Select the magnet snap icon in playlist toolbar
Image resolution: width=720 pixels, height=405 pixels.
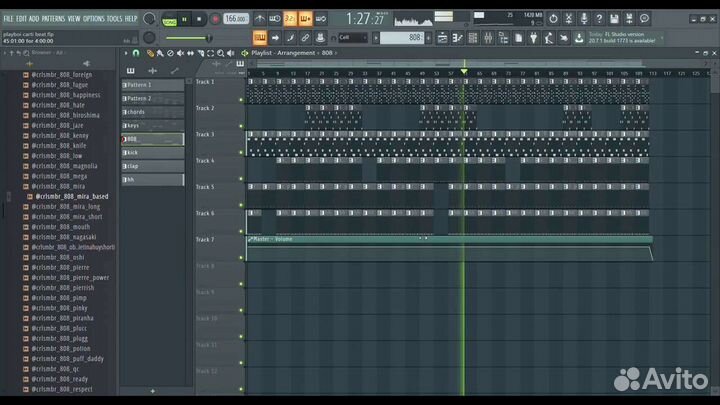click(138, 53)
